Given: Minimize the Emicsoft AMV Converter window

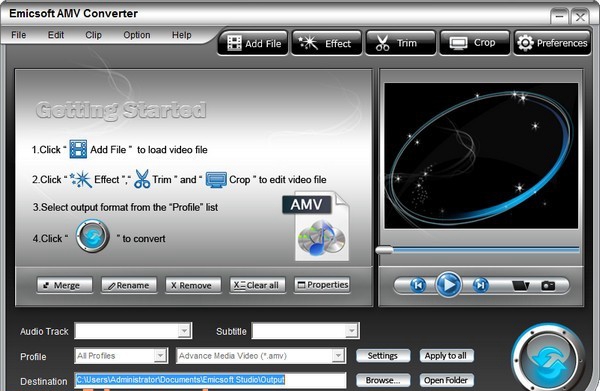Looking at the screenshot, I should click(x=559, y=17).
